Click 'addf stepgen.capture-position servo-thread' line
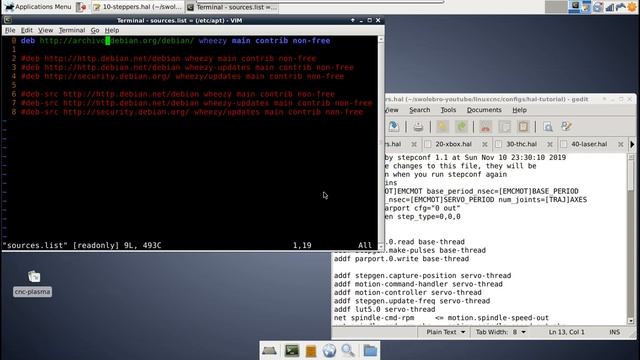This screenshot has width=640, height=360. [x=422, y=276]
